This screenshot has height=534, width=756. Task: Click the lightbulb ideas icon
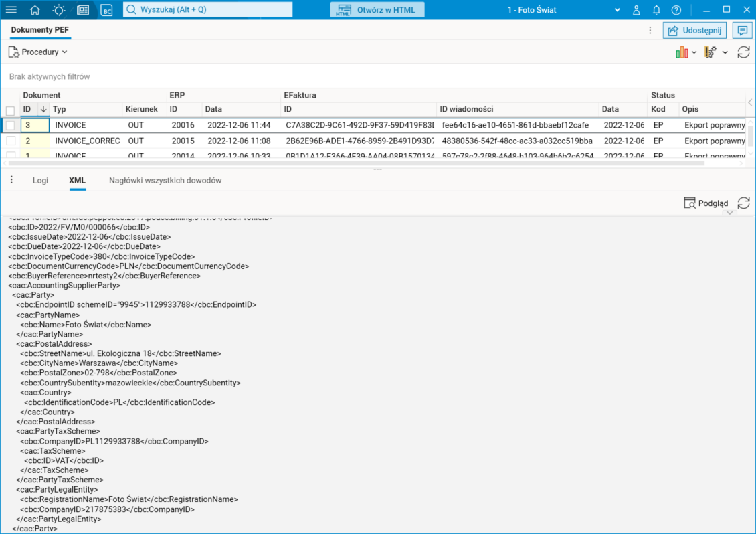coord(59,9)
